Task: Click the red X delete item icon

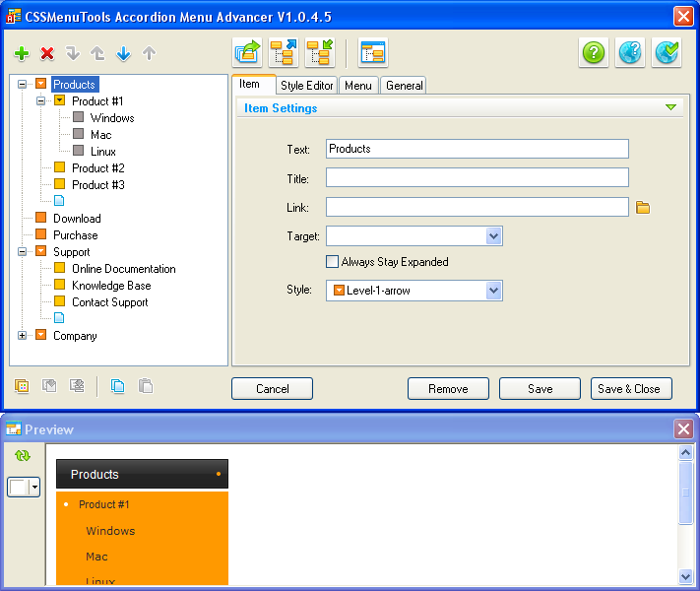Action: (47, 54)
